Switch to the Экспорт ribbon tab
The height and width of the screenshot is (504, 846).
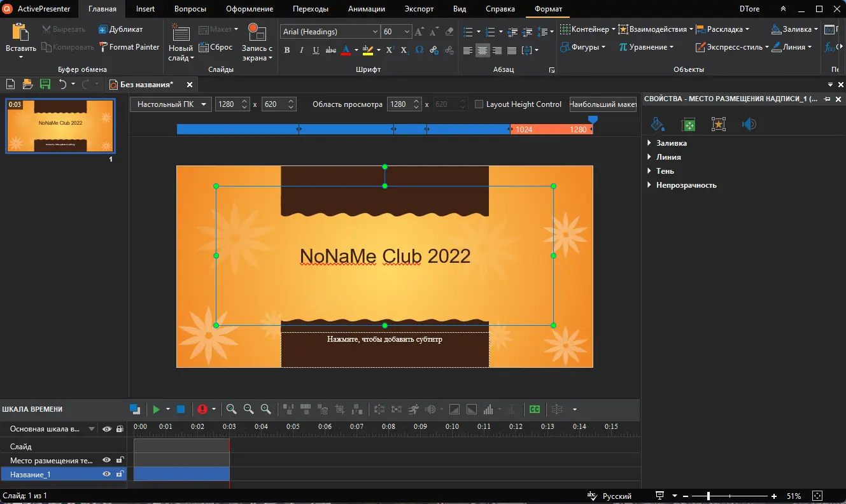(419, 9)
